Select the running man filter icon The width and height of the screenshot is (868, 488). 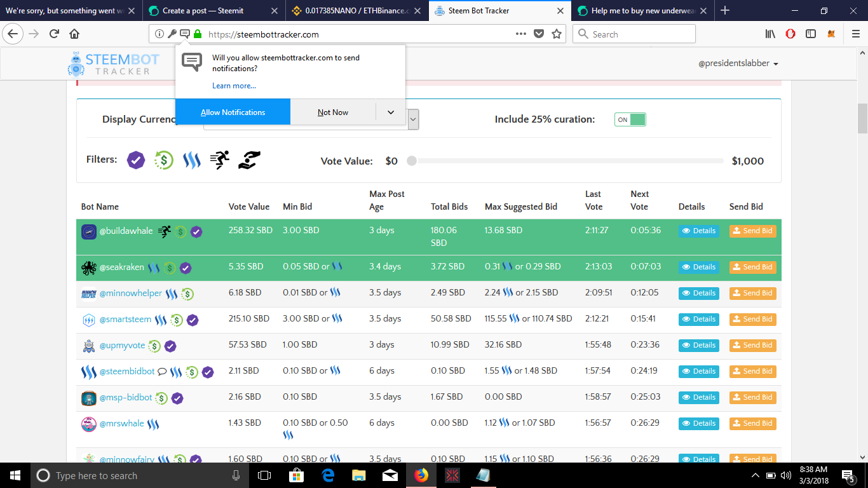(220, 160)
